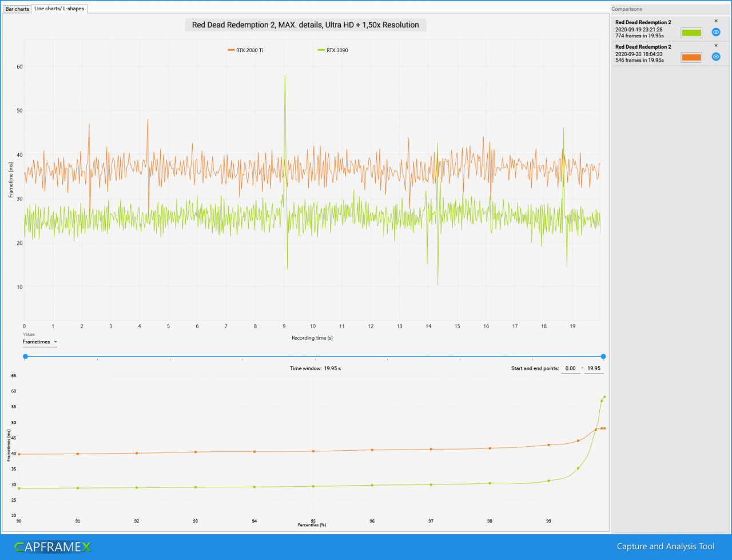Image resolution: width=732 pixels, height=560 pixels.
Task: Toggle visibility of the orange RTX 2080 Ti record
Action: (715, 57)
